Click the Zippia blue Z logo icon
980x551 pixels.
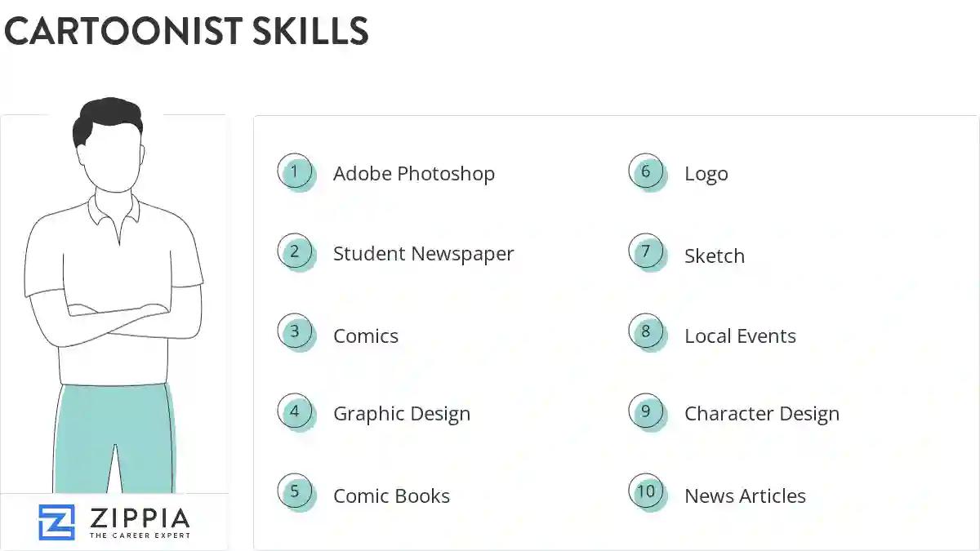point(56,522)
